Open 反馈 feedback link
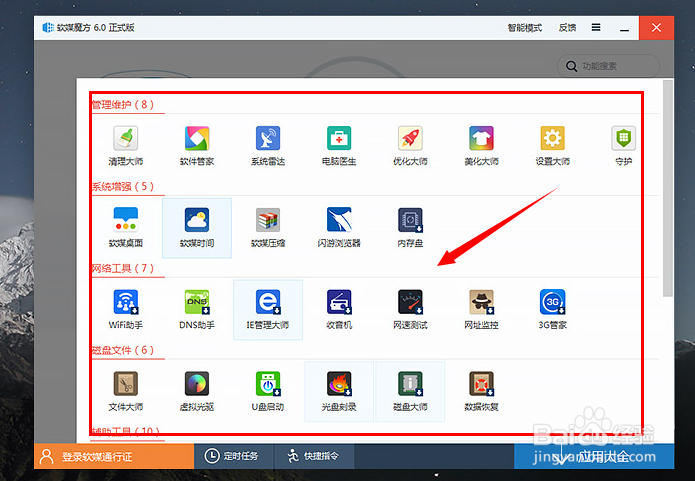 pos(567,28)
